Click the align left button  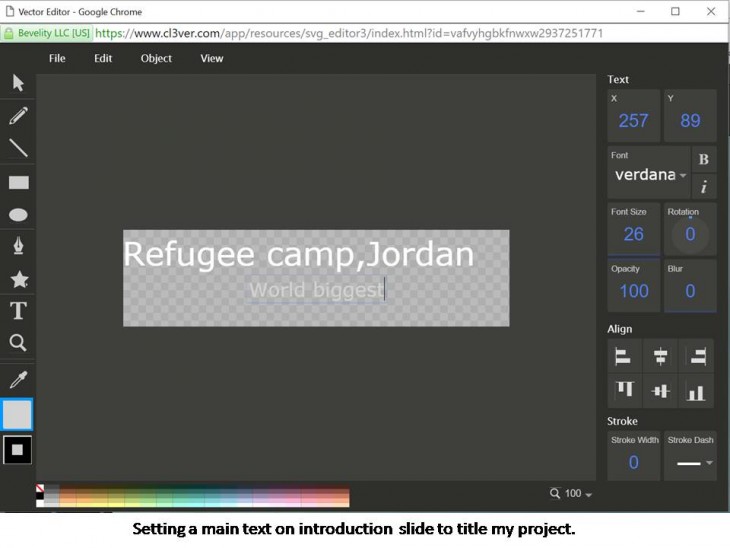(623, 356)
